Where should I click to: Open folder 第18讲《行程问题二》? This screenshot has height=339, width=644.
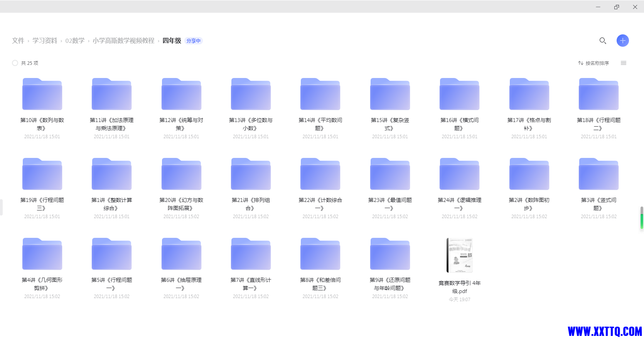click(599, 94)
